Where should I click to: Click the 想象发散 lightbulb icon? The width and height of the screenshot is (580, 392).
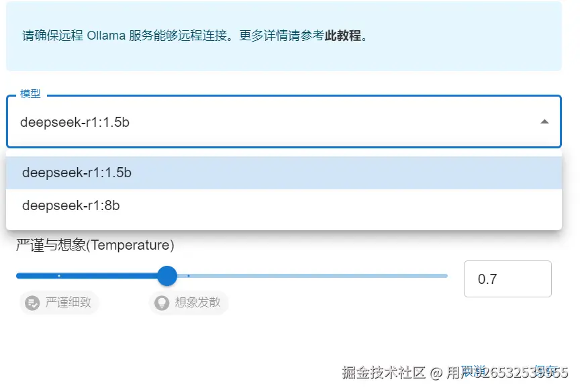[161, 303]
